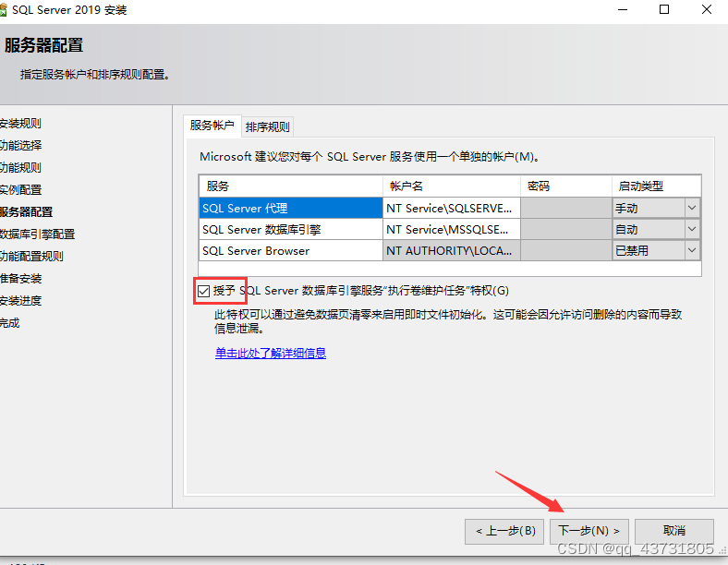
Task: Switch to the 排序规则 tab
Action: pyautogui.click(x=267, y=127)
